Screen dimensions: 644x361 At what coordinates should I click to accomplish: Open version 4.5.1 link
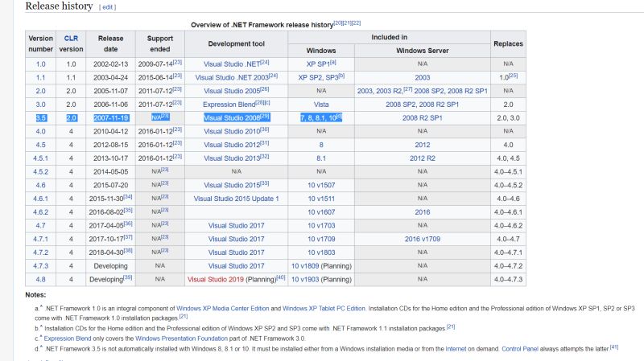click(x=41, y=158)
